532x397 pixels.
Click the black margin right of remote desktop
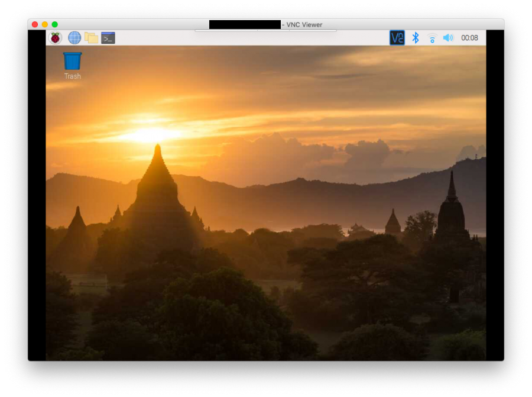(x=495, y=195)
